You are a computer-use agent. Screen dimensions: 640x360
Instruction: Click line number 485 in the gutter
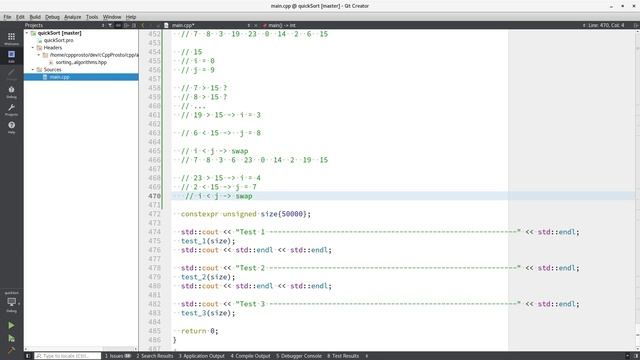(x=155, y=331)
